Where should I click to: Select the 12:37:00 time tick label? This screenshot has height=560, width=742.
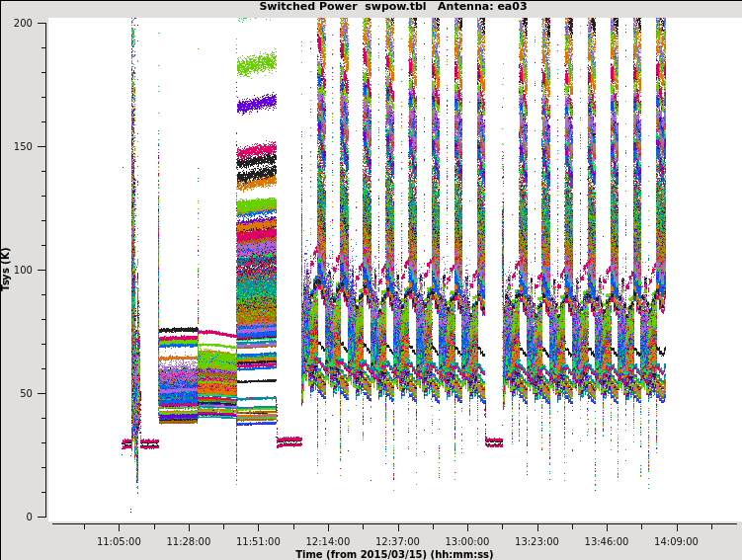click(x=397, y=541)
